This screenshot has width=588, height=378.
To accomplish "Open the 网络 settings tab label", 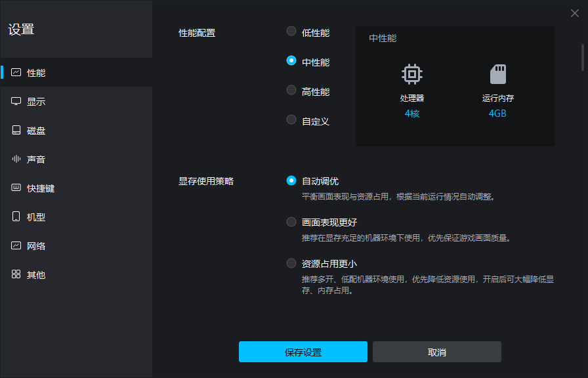I will point(36,246).
